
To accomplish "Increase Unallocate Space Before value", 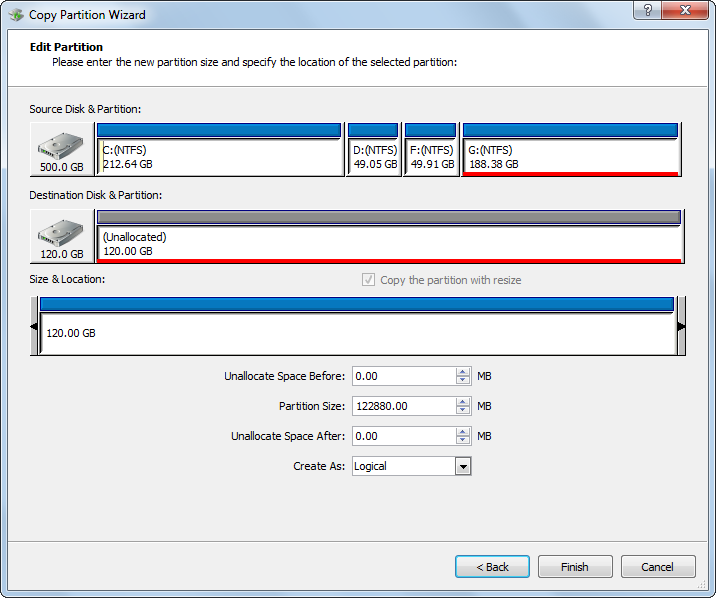I will coord(463,372).
